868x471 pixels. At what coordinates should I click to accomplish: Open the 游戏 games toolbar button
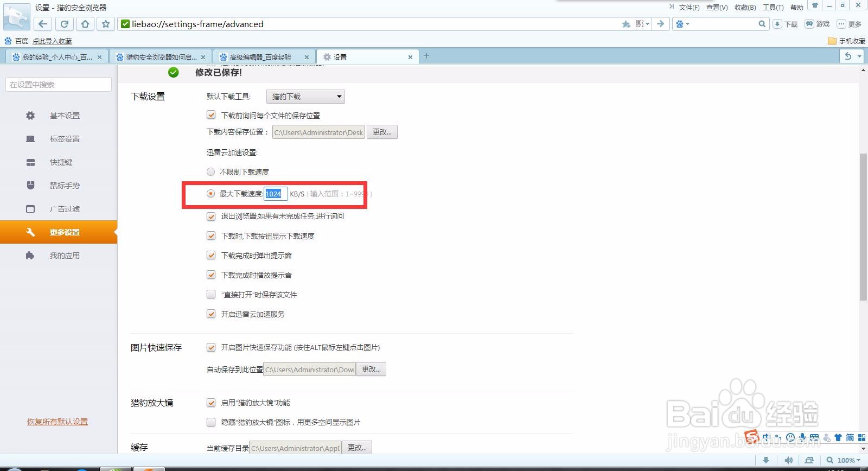[818, 24]
